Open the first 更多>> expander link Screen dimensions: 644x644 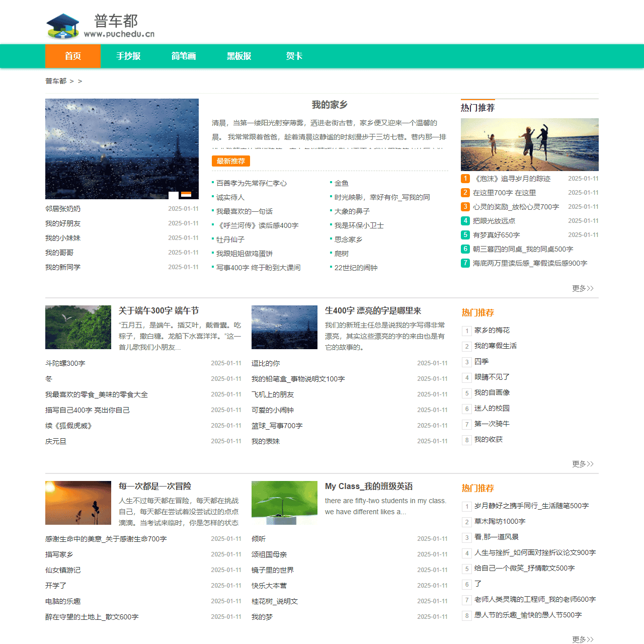(x=583, y=288)
